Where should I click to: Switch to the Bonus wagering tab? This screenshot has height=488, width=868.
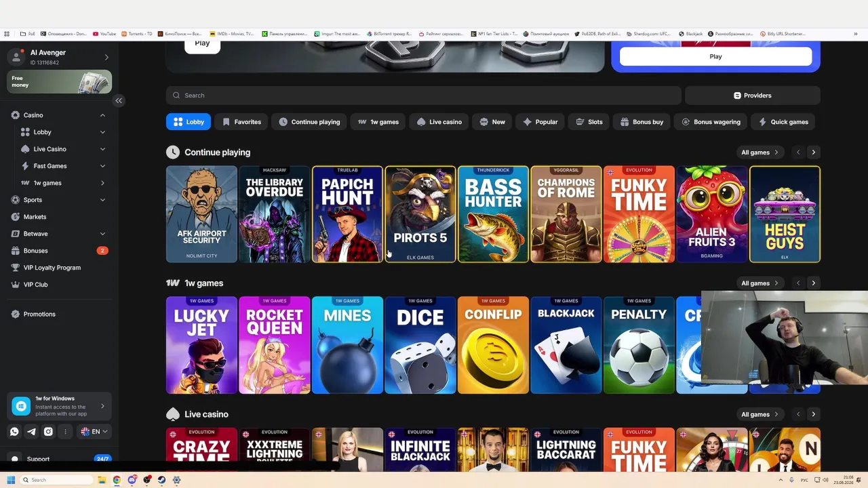click(x=711, y=122)
